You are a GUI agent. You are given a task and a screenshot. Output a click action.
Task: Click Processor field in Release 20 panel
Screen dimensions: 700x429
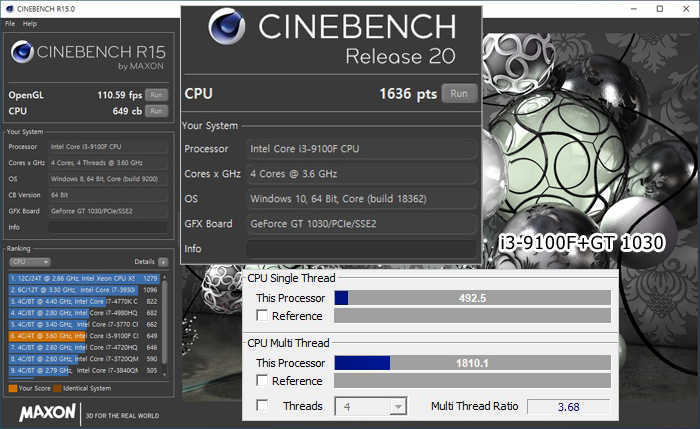pos(361,149)
